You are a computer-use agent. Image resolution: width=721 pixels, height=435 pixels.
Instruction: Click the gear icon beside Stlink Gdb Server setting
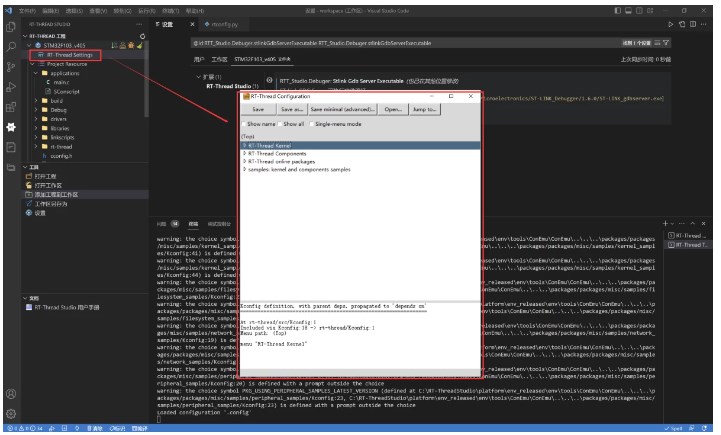(269, 80)
